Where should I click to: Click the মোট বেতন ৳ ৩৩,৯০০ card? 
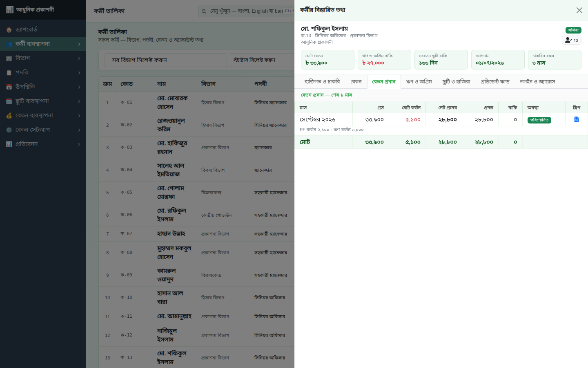327,60
